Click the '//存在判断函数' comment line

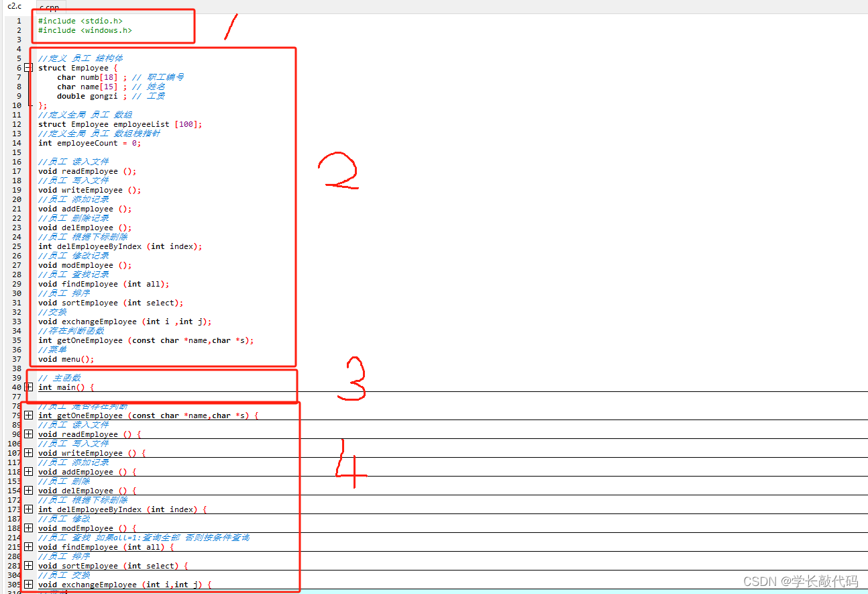pos(71,331)
